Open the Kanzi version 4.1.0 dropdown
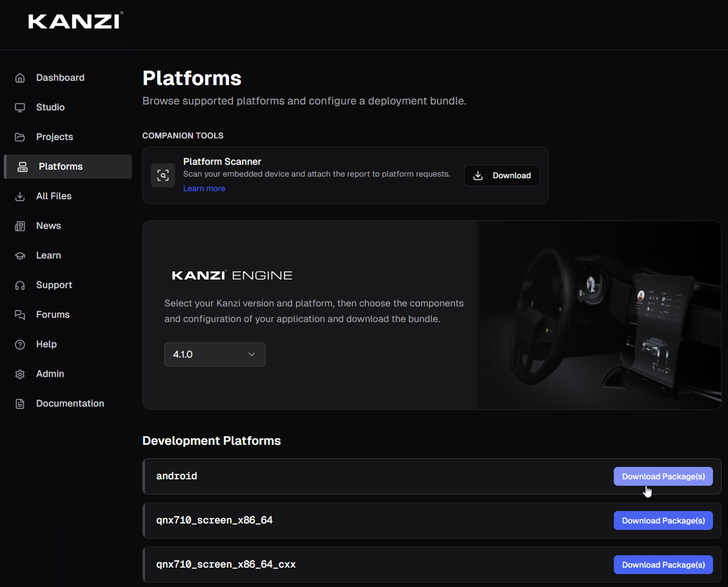Screen dimensions: 728x587 [x=215, y=354]
